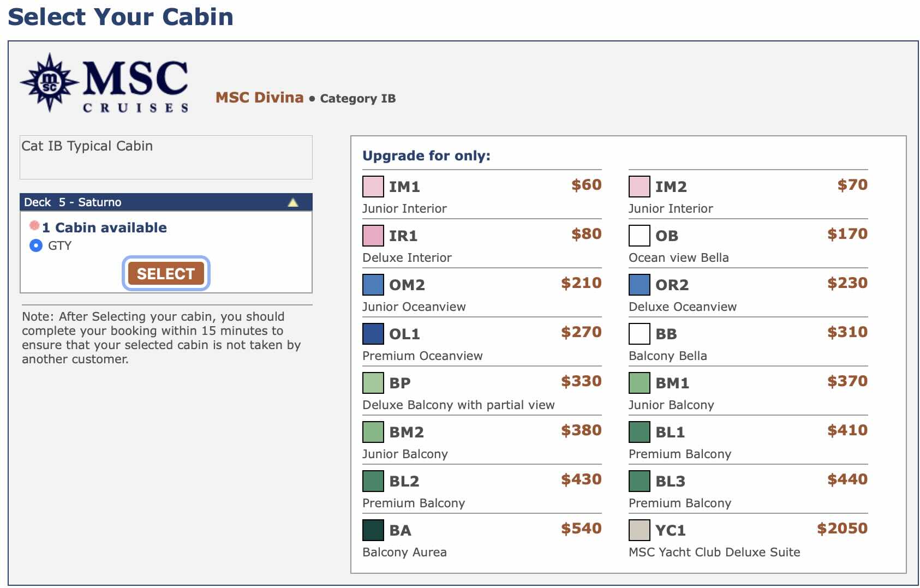Viewport: 920px width, 588px height.
Task: Select the $170 OB upgrade price
Action: click(x=847, y=234)
